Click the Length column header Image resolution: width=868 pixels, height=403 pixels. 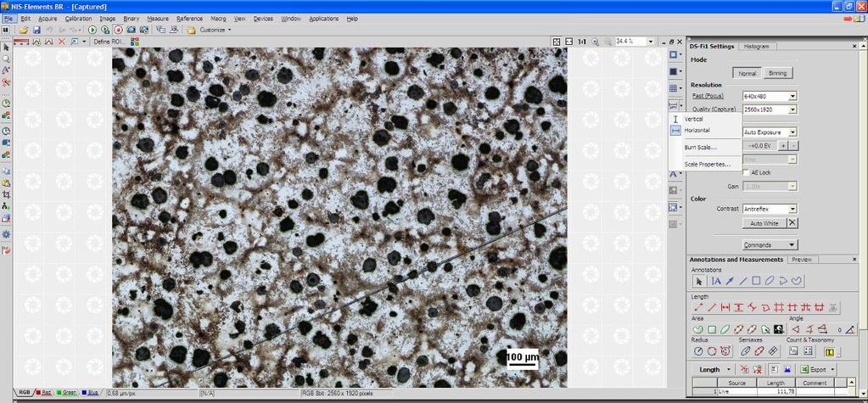click(775, 383)
